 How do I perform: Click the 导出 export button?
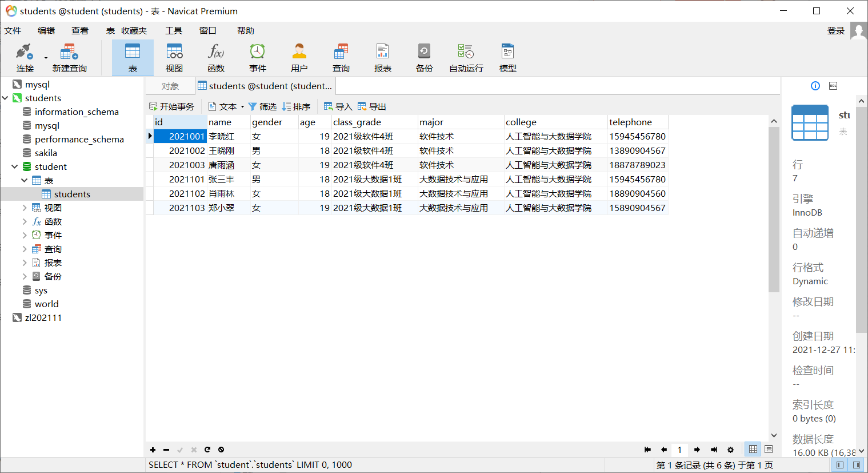click(x=372, y=106)
